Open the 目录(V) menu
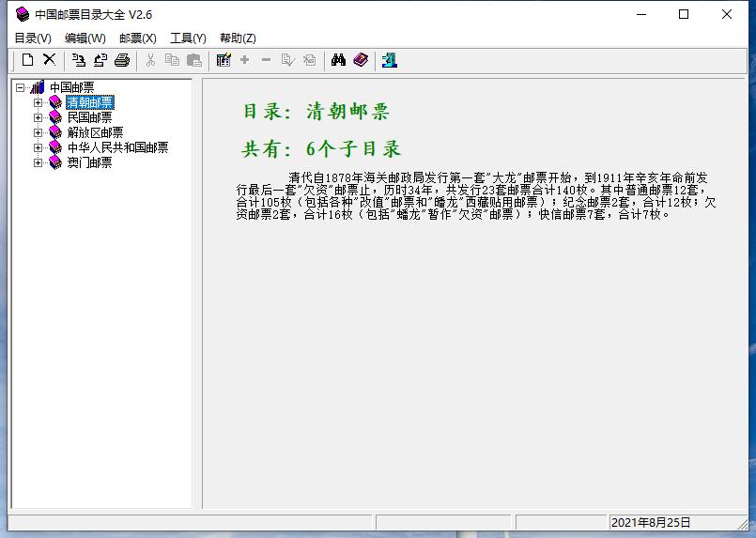 coord(33,38)
